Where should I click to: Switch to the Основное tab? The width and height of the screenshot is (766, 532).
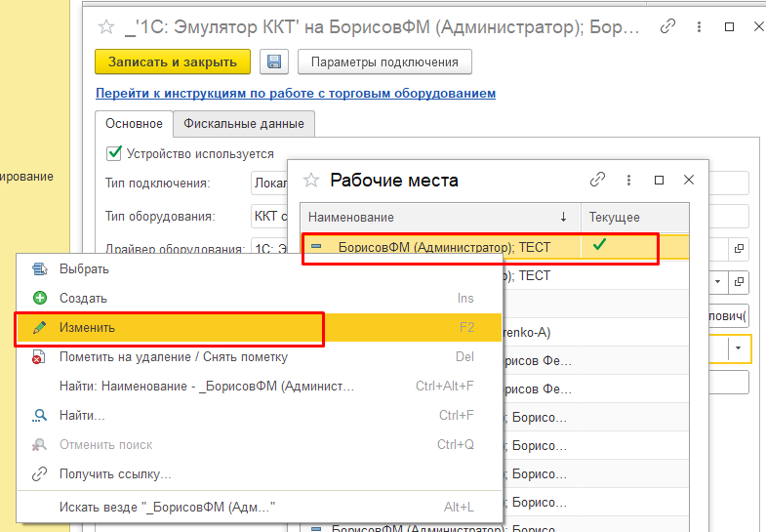pyautogui.click(x=134, y=124)
